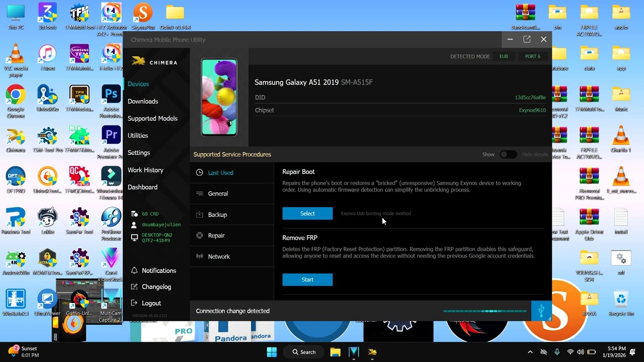Open Recycle Bin on desktop

point(621,302)
